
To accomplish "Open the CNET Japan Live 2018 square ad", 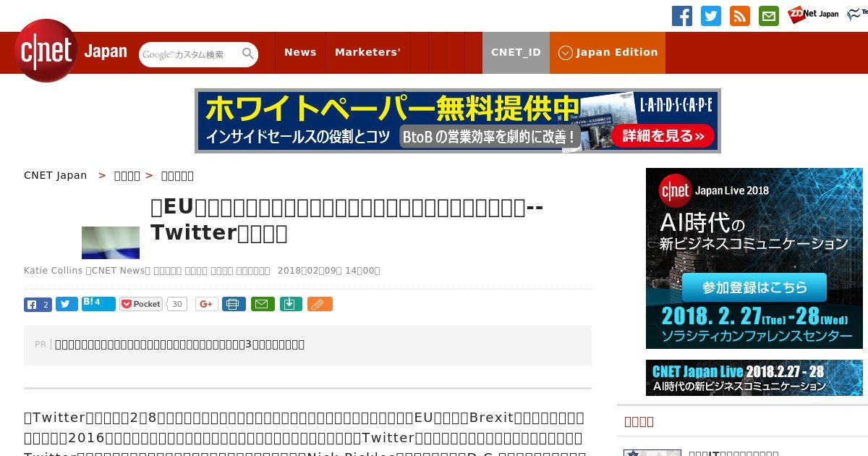I will pos(754,258).
